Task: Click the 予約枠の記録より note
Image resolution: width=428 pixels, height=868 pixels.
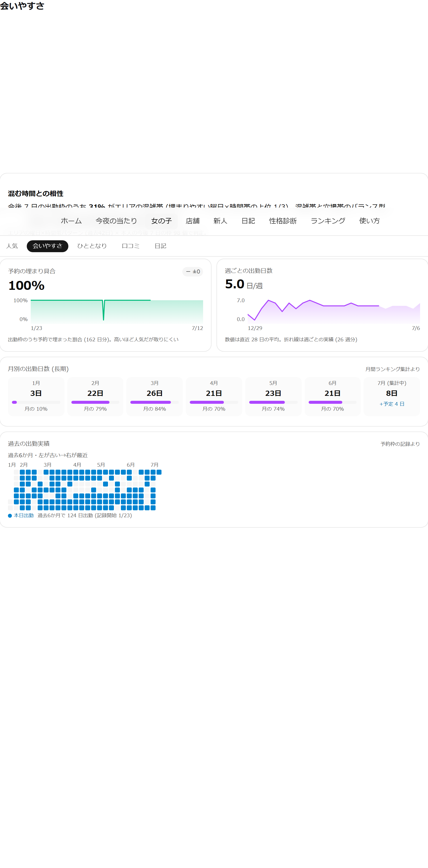Action: click(400, 444)
